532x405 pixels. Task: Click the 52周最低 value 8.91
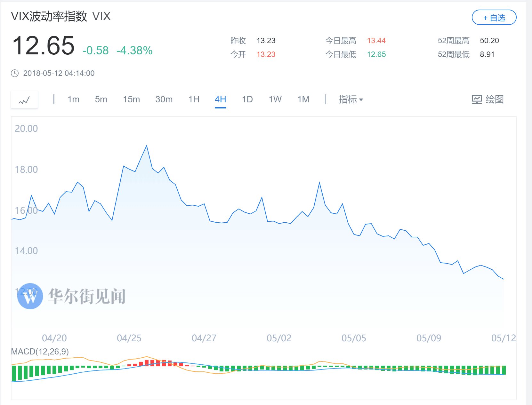point(487,54)
